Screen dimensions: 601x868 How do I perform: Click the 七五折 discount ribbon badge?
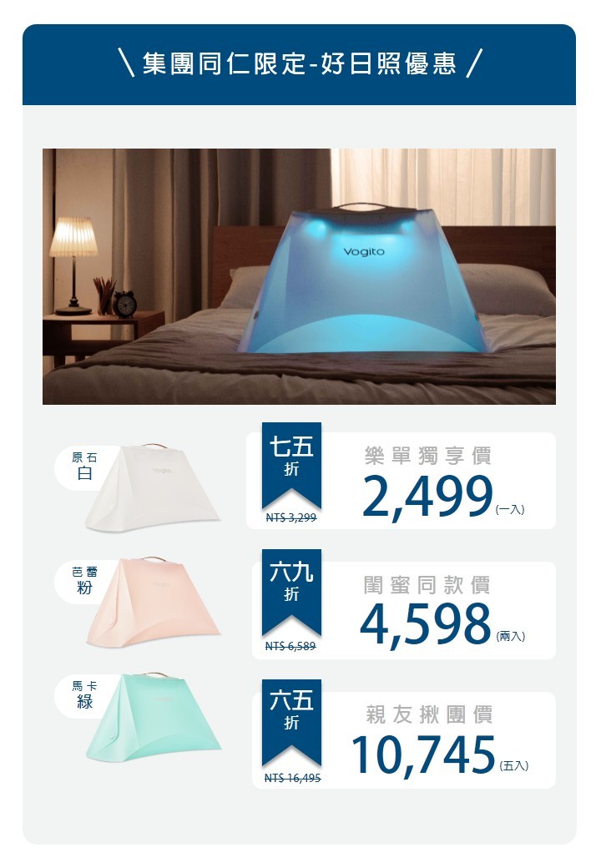click(x=291, y=466)
